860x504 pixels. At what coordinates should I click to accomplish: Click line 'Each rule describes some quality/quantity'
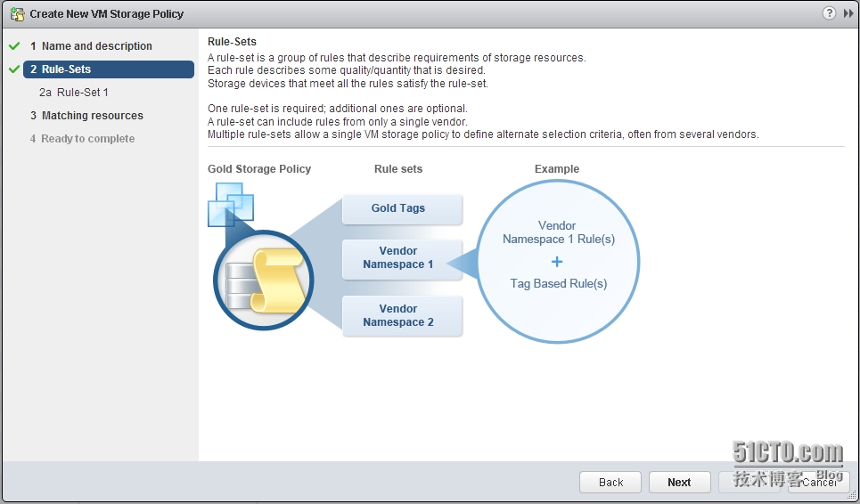346,70
